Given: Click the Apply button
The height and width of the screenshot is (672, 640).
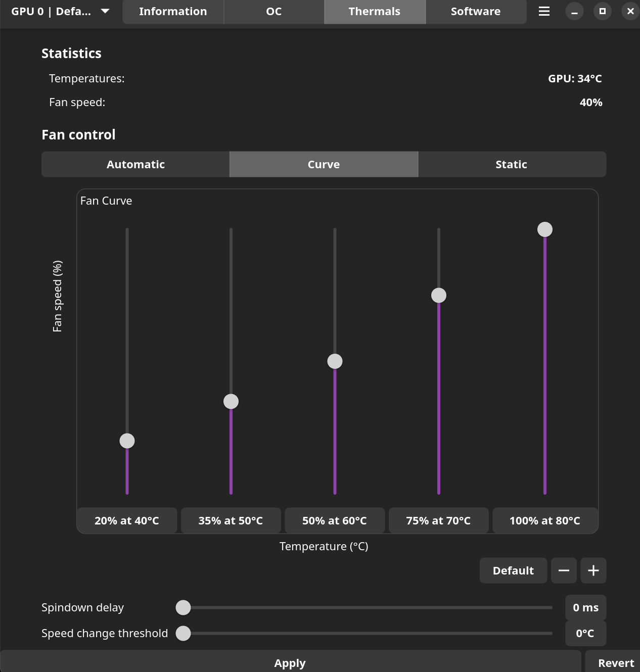Looking at the screenshot, I should (290, 662).
